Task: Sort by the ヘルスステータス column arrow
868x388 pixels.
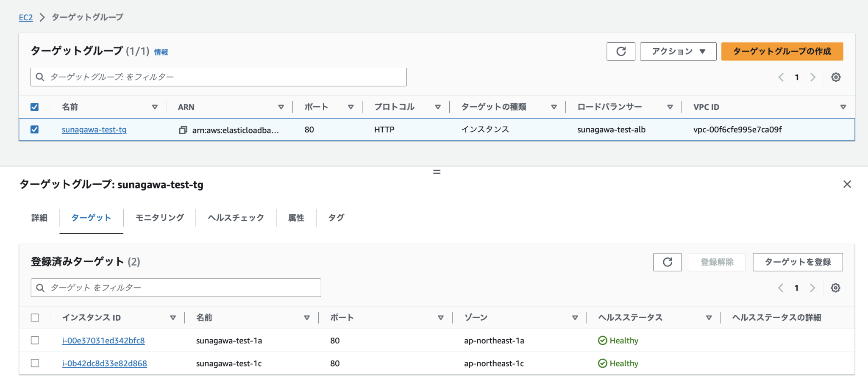Action: [x=709, y=317]
